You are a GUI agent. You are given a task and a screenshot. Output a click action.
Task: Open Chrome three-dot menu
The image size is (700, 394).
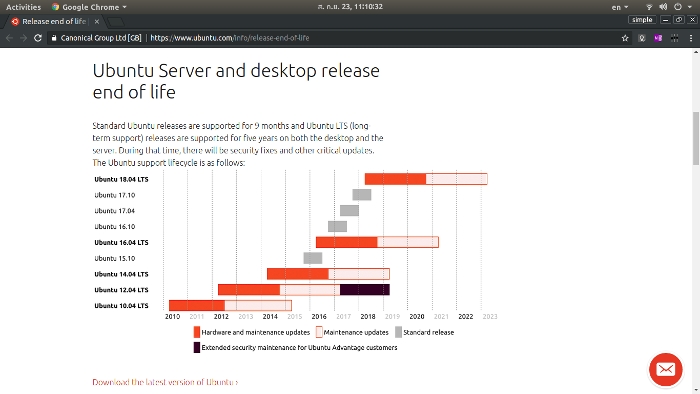691,38
